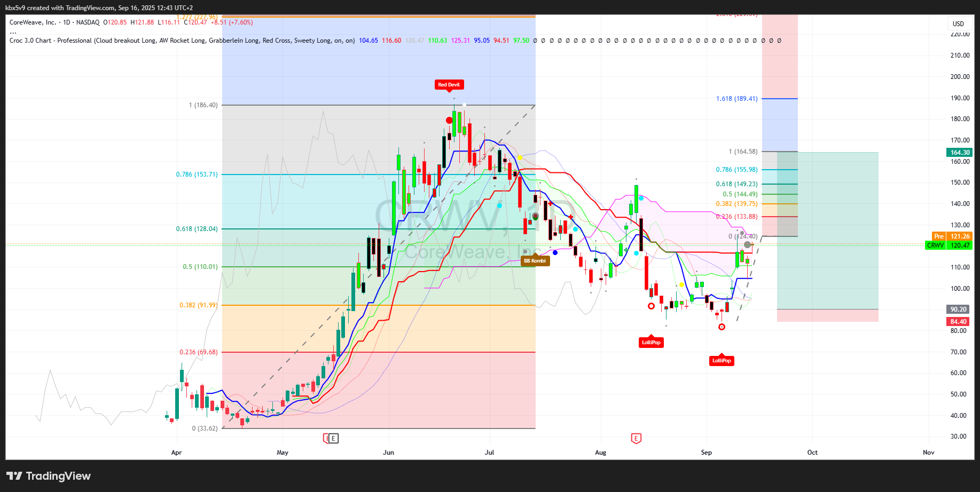Click the orange 'Pre' pre-market price tag

point(938,236)
